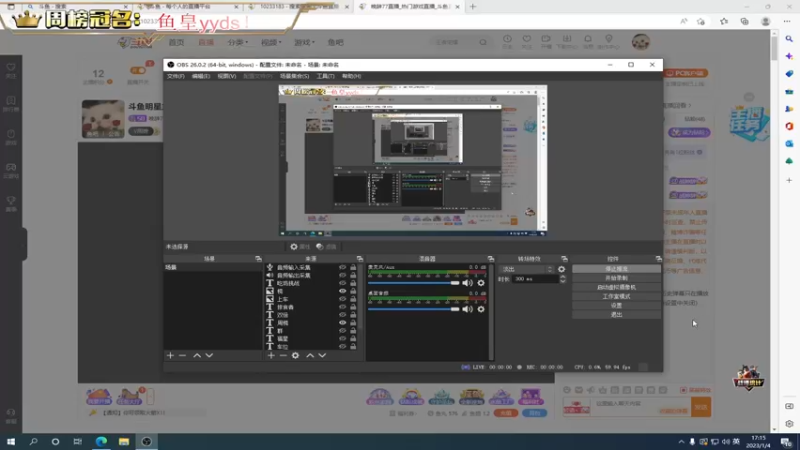Open OBS 设置 settings button

(x=616, y=306)
